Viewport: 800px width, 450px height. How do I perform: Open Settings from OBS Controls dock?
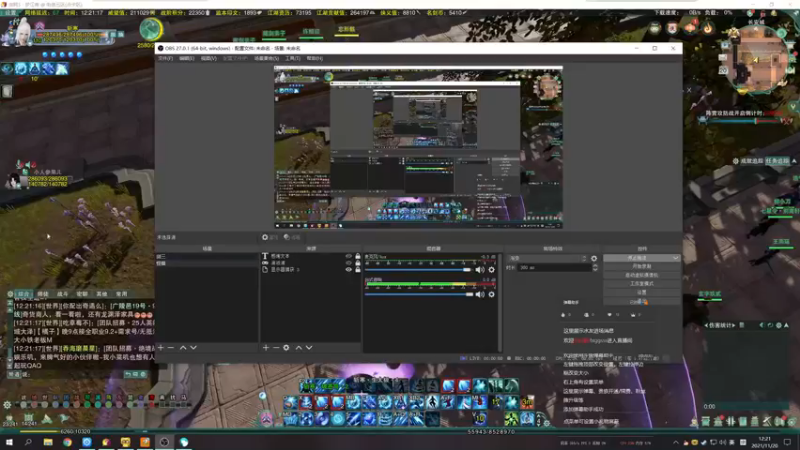click(641, 292)
